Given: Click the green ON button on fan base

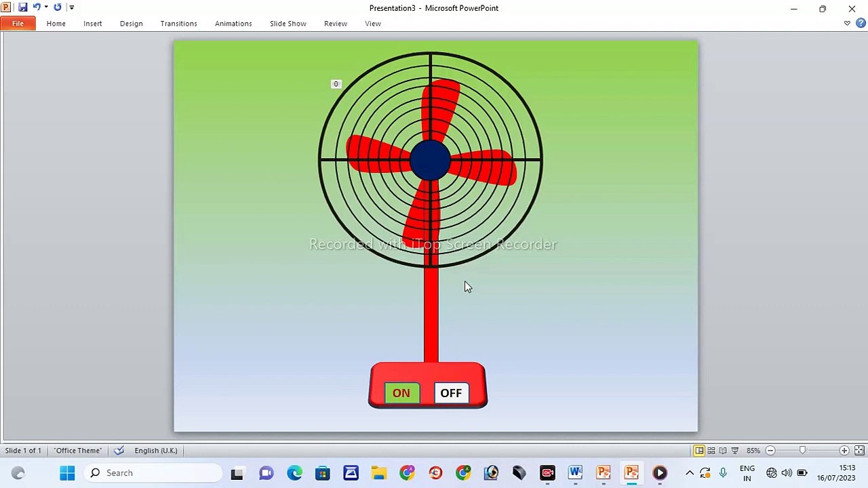Looking at the screenshot, I should [x=401, y=393].
